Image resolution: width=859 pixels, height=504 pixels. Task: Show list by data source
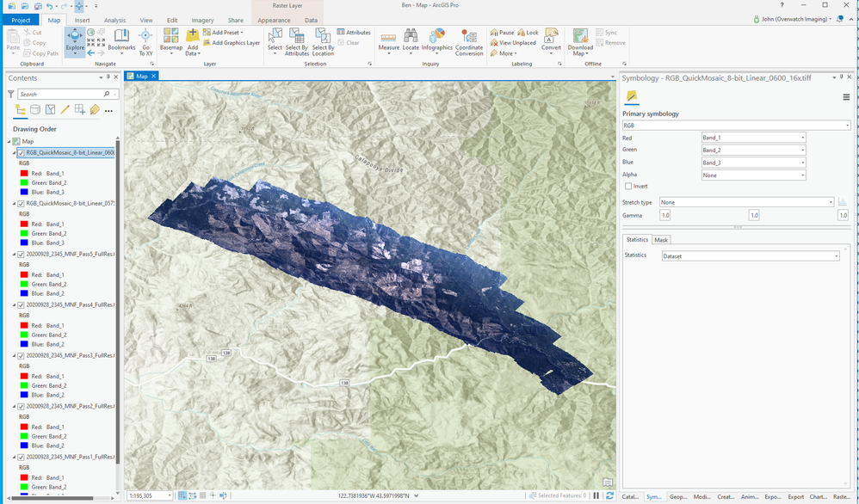click(x=35, y=110)
